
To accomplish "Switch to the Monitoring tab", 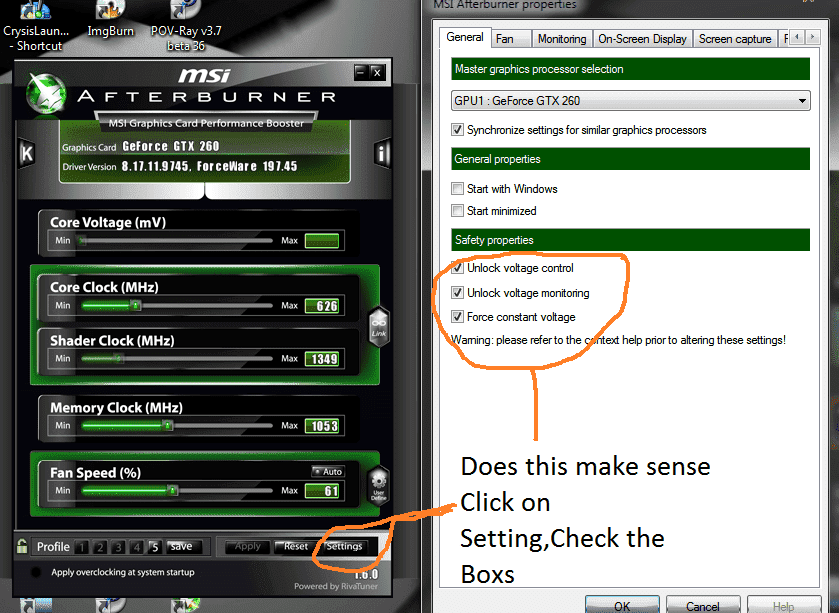I will (x=561, y=39).
